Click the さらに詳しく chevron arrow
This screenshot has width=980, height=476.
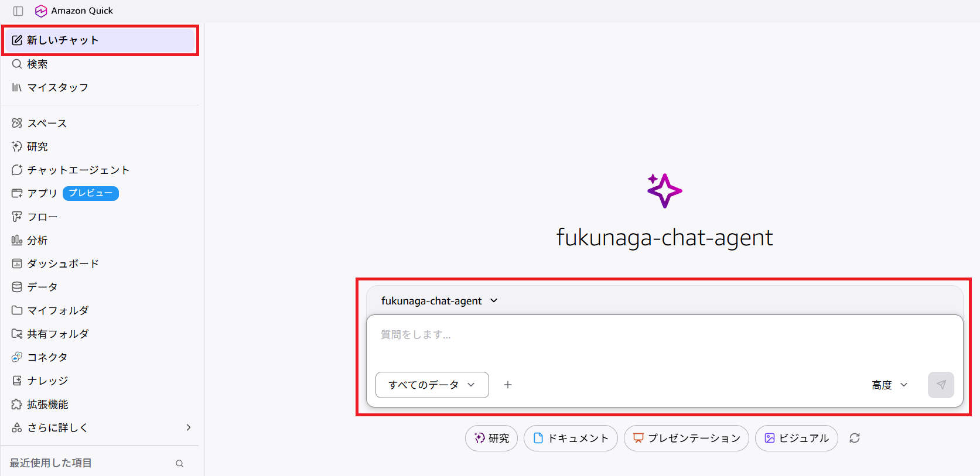189,427
